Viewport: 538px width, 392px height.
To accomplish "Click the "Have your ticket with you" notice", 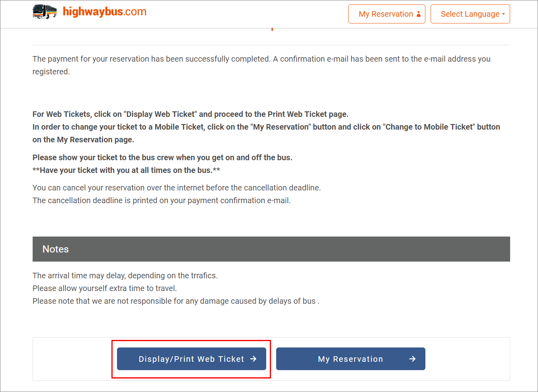I will (x=126, y=171).
